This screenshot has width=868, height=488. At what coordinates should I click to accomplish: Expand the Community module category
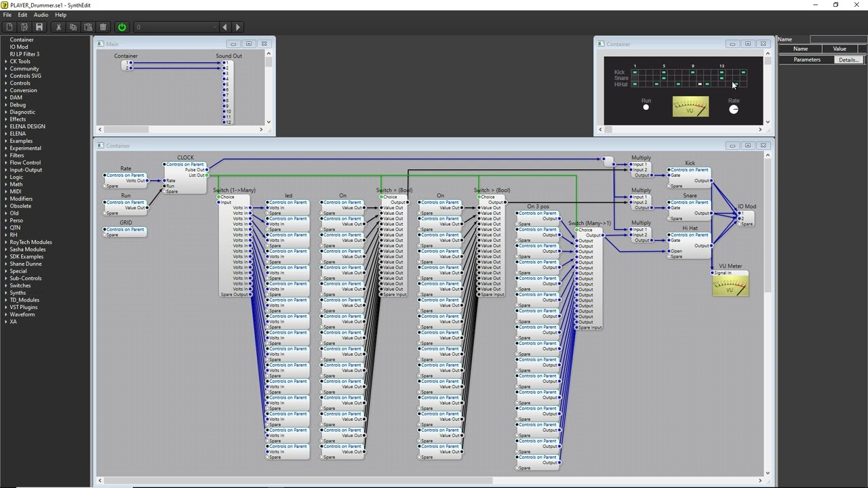coord(6,68)
